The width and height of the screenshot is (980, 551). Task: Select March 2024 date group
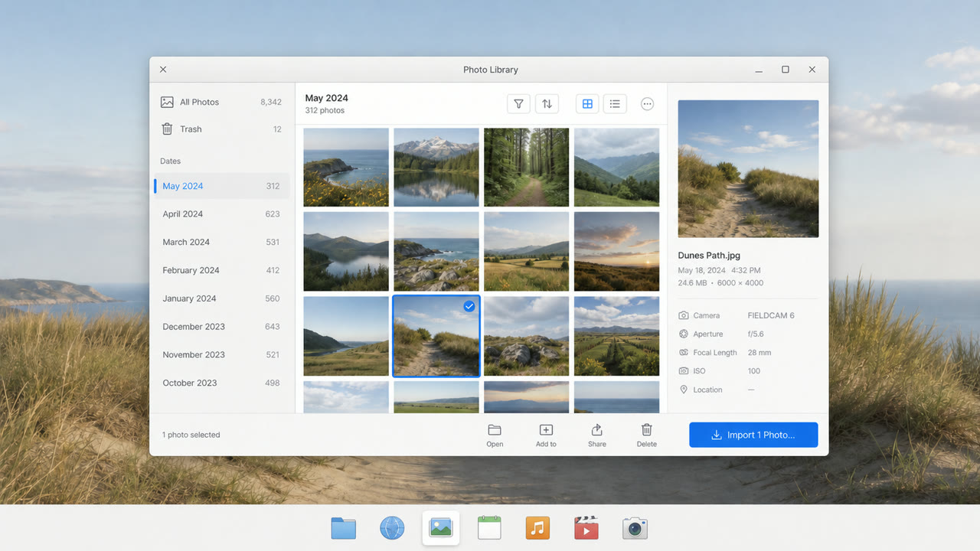[x=222, y=242]
